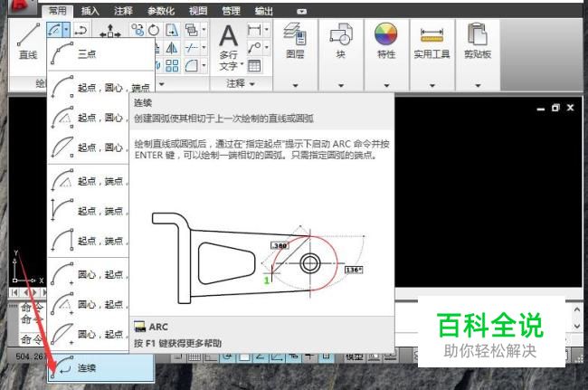This screenshot has height=390, width=588.
Task: Switch to the 常用 ribbon tab
Action: 57,11
